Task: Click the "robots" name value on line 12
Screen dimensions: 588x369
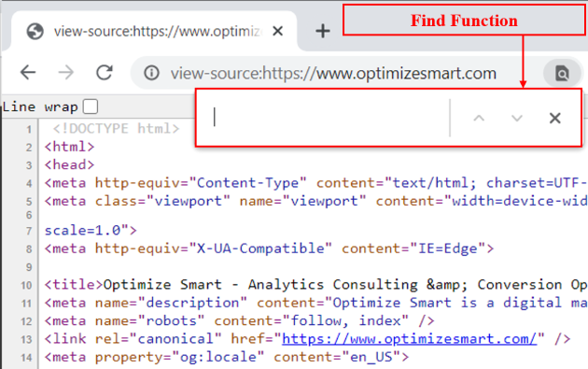Action: 171,320
